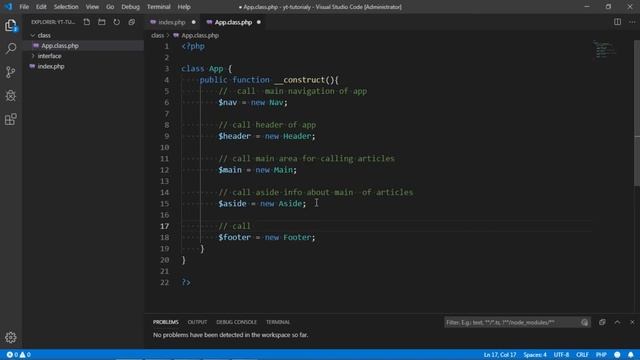Close the unsaved index.php tab dot
This screenshot has width=640, height=360.
click(193, 22)
